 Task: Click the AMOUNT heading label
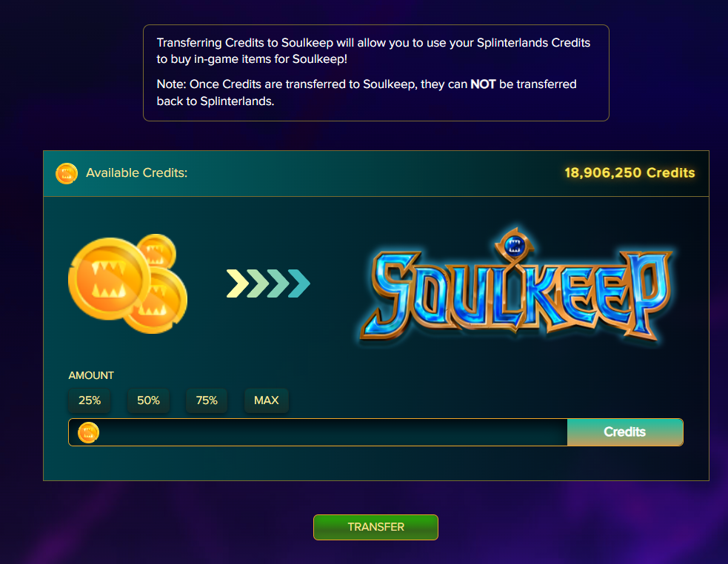pyautogui.click(x=91, y=375)
